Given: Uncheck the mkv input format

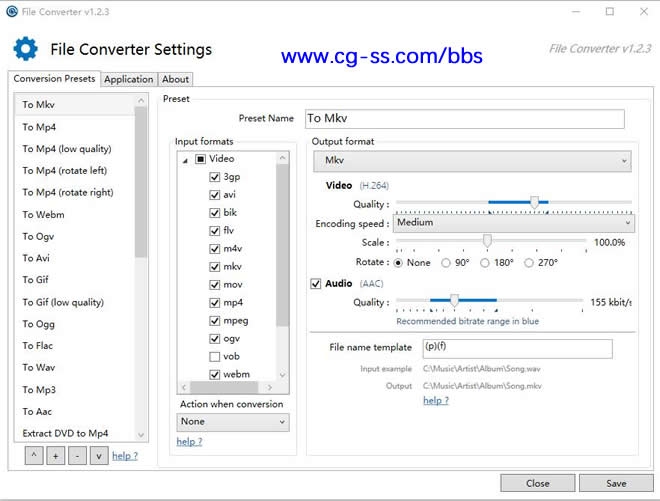Looking at the screenshot, I should (x=215, y=267).
